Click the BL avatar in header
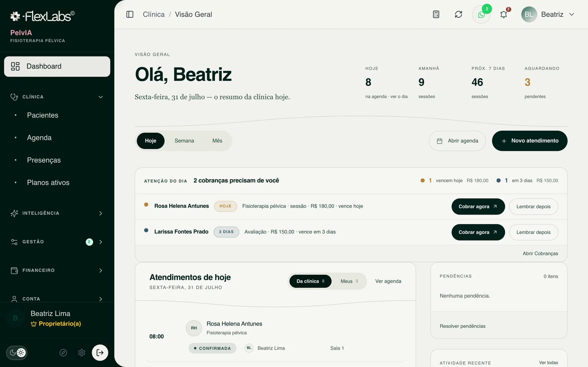Image resolution: width=588 pixels, height=367 pixels. point(529,14)
